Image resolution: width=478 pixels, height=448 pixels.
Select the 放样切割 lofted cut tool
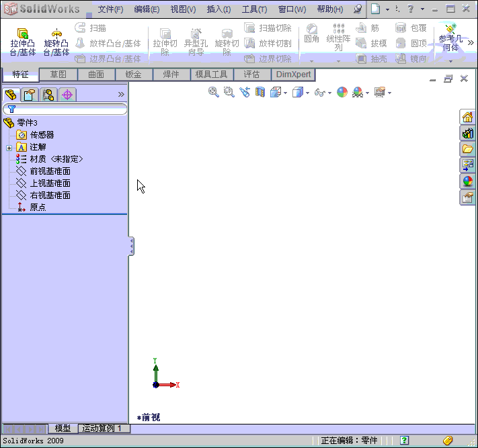click(268, 43)
